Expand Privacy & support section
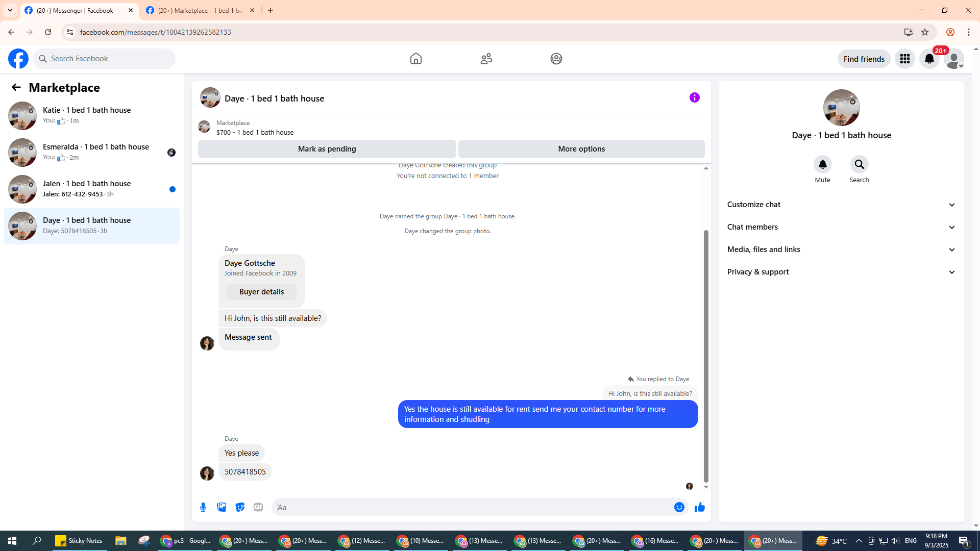This screenshot has height=551, width=980. coord(842,272)
